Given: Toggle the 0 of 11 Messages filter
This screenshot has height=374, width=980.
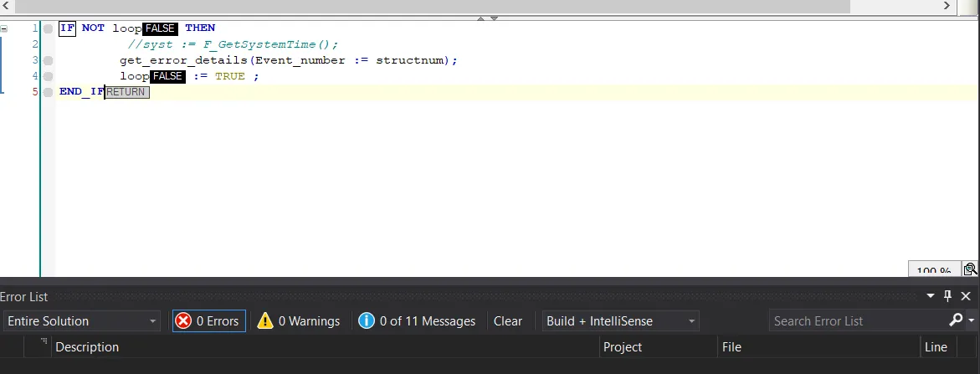Looking at the screenshot, I should pos(417,320).
